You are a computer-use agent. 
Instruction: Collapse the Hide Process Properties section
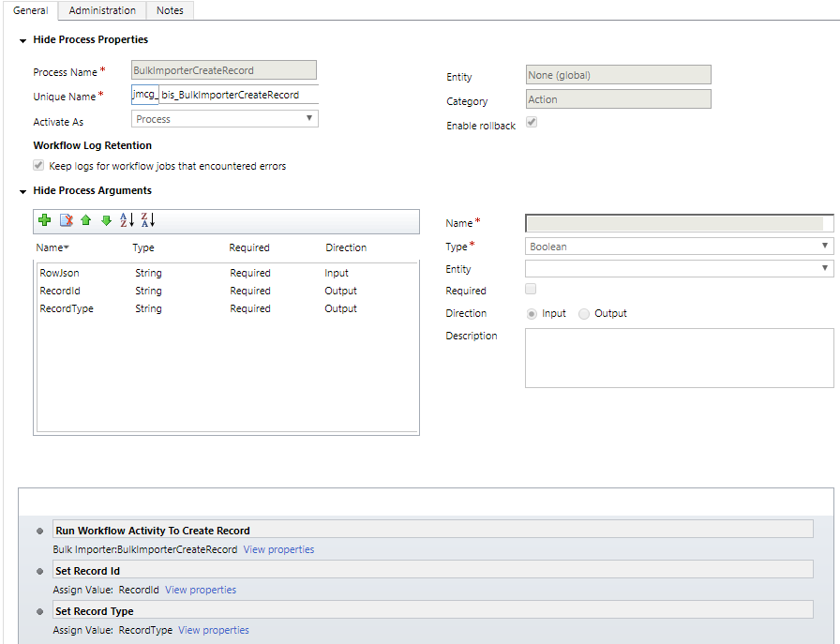point(22,40)
